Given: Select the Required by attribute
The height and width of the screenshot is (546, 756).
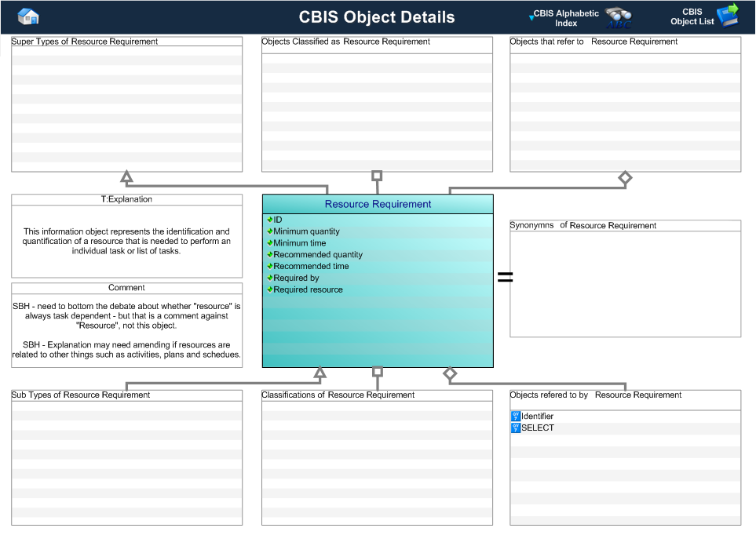Looking at the screenshot, I should [x=296, y=278].
